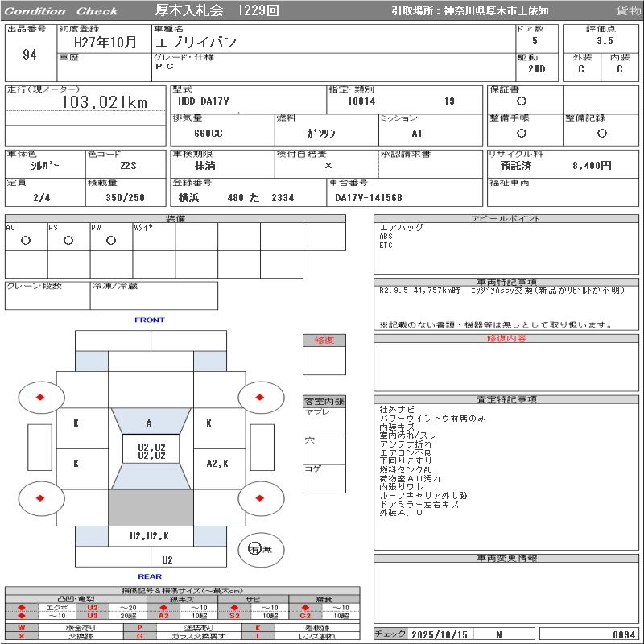Viewport: 644px width, 644px height.
Task: Click displacement value 660CC
Action: [208, 134]
